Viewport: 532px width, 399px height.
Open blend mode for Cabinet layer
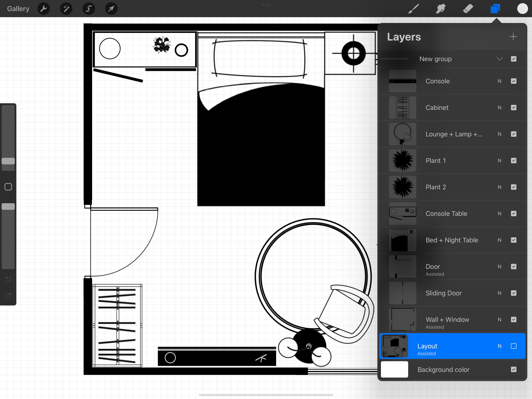pyautogui.click(x=499, y=108)
